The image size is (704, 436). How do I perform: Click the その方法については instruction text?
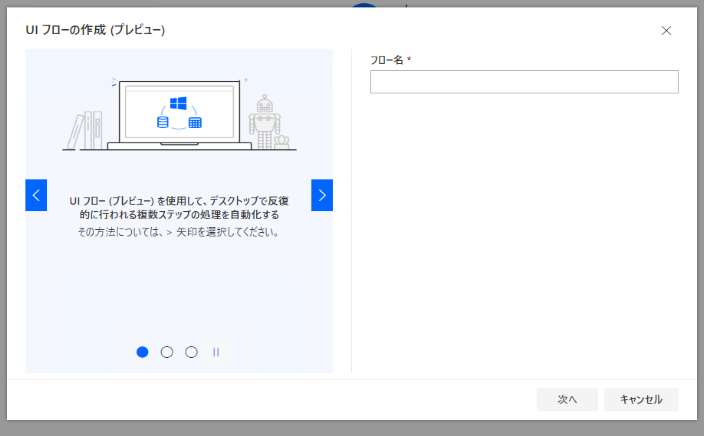179,232
